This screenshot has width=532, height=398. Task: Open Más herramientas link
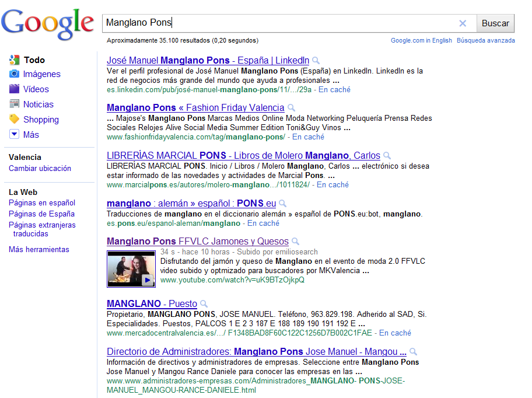click(38, 249)
